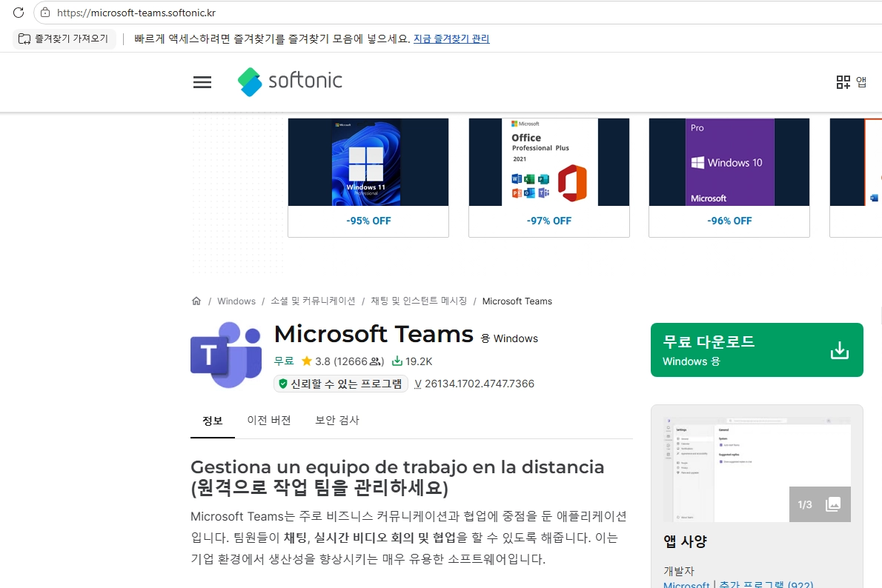Switch to the 이전 버전 tab
This screenshot has height=588, width=882.
[x=269, y=421]
